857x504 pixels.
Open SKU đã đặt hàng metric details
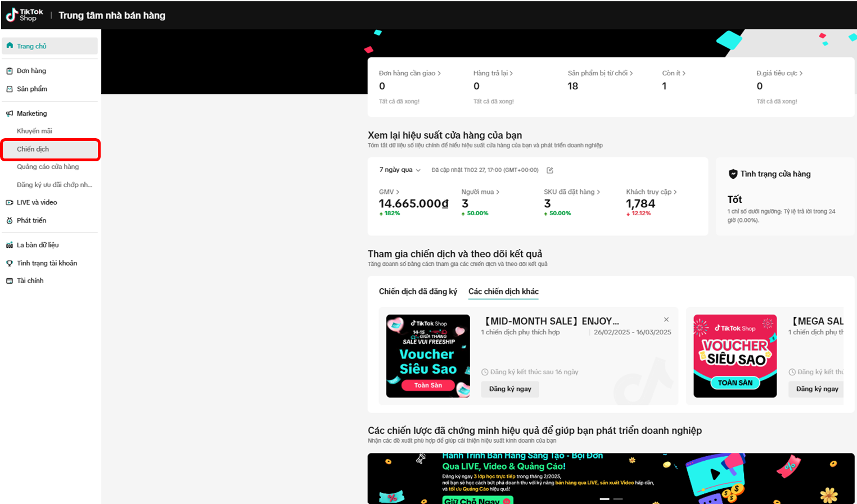click(x=572, y=192)
